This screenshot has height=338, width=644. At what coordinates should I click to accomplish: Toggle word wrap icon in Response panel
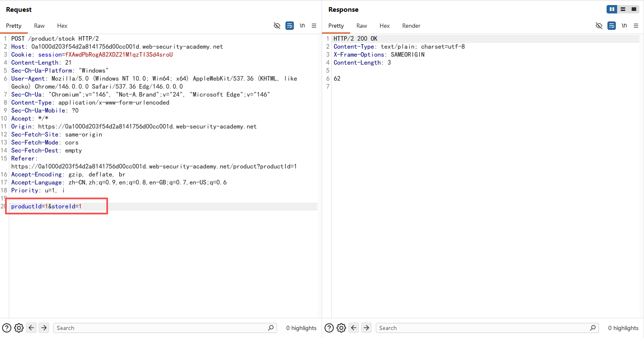coord(612,26)
